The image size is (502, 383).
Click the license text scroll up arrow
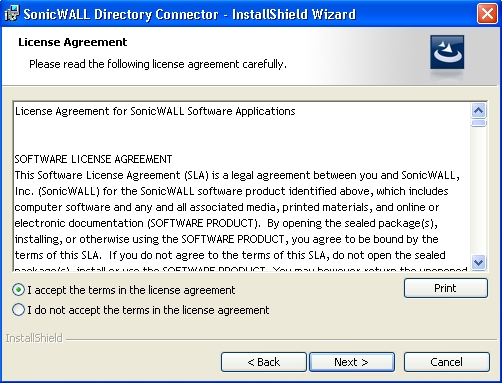pyautogui.click(x=479, y=110)
